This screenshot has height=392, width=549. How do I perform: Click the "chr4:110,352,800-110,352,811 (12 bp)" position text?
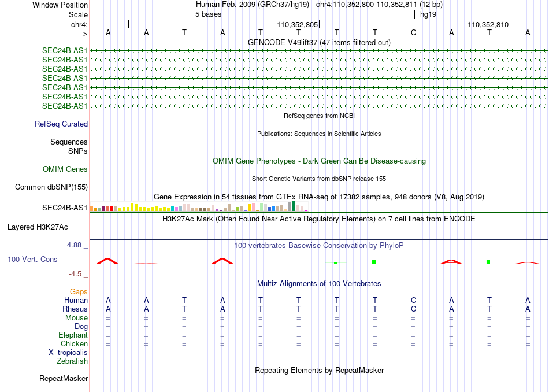pyautogui.click(x=379, y=5)
